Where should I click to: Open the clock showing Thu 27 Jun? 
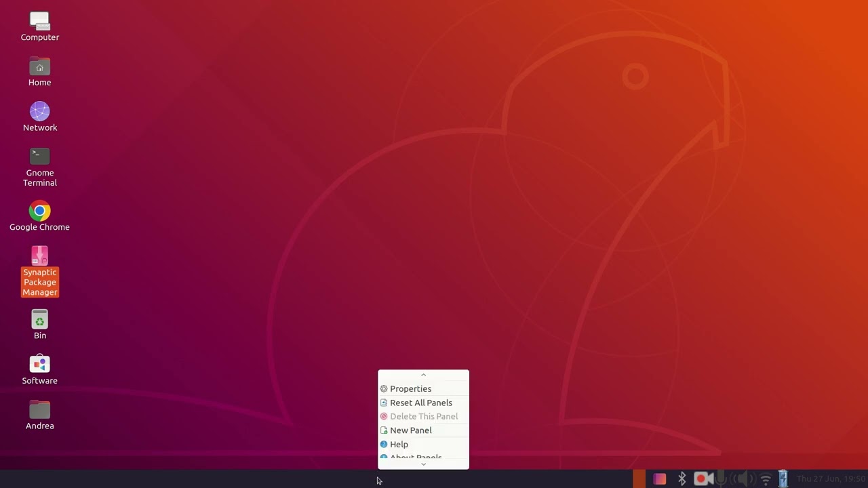click(831, 479)
